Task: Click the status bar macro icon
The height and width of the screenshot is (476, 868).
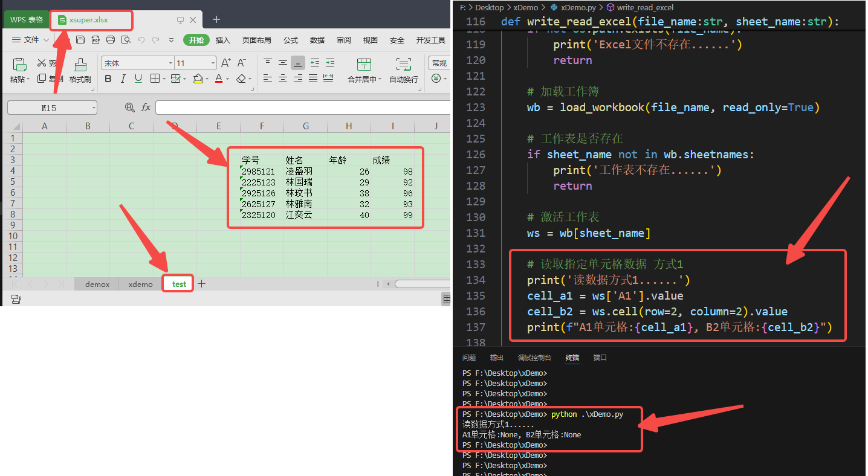Action: (16, 299)
